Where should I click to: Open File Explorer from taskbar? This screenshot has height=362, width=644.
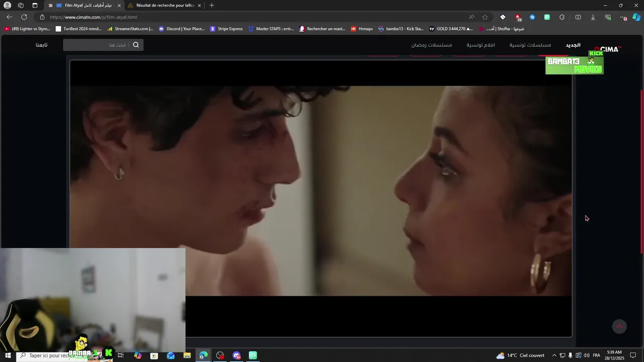coord(187,355)
